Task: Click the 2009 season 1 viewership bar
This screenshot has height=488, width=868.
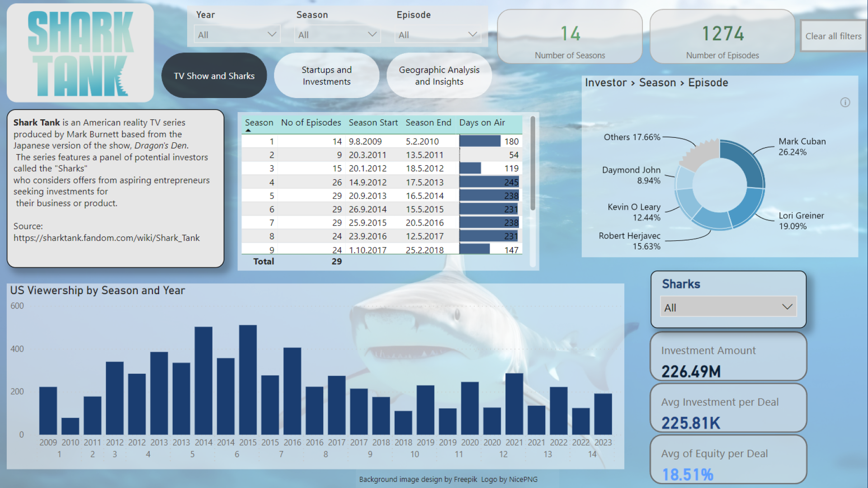Action: point(48,410)
